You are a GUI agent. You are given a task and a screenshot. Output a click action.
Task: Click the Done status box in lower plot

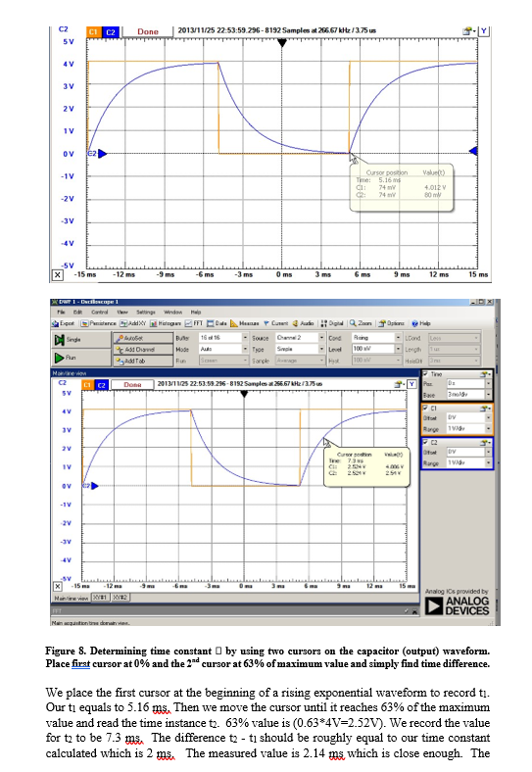[x=132, y=384]
